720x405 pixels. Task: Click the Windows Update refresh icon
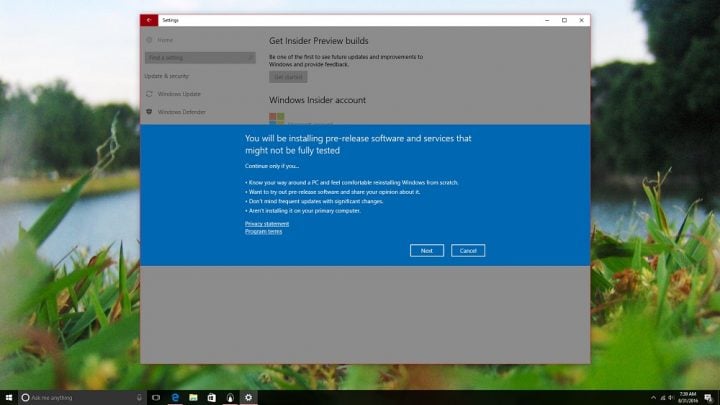[149, 94]
